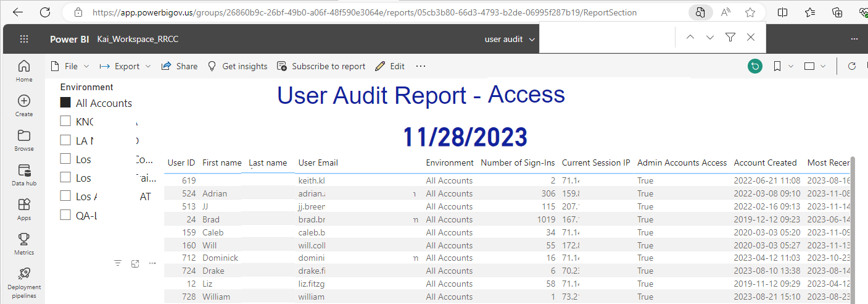868x304 pixels.
Task: Open slicer more options ellipsis
Action: (152, 263)
